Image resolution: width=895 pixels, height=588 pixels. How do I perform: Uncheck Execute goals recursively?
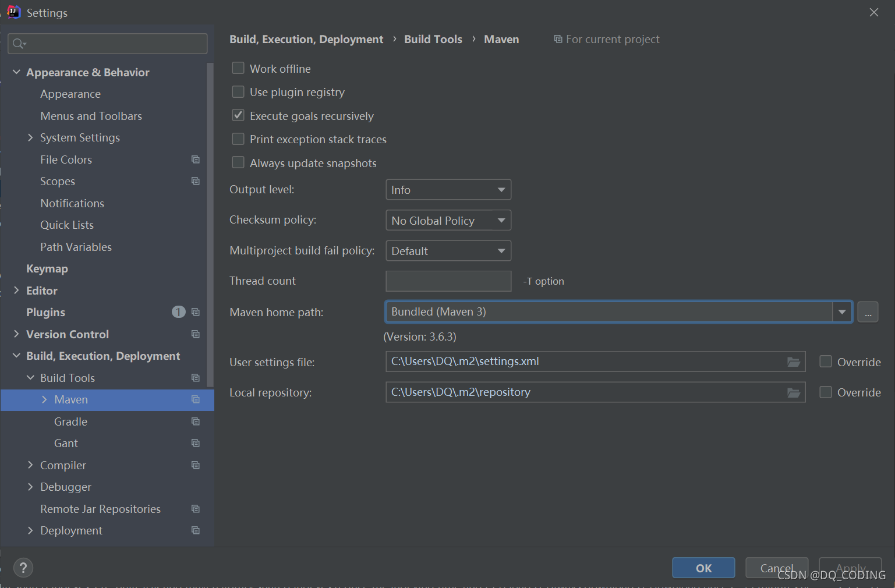(x=238, y=115)
